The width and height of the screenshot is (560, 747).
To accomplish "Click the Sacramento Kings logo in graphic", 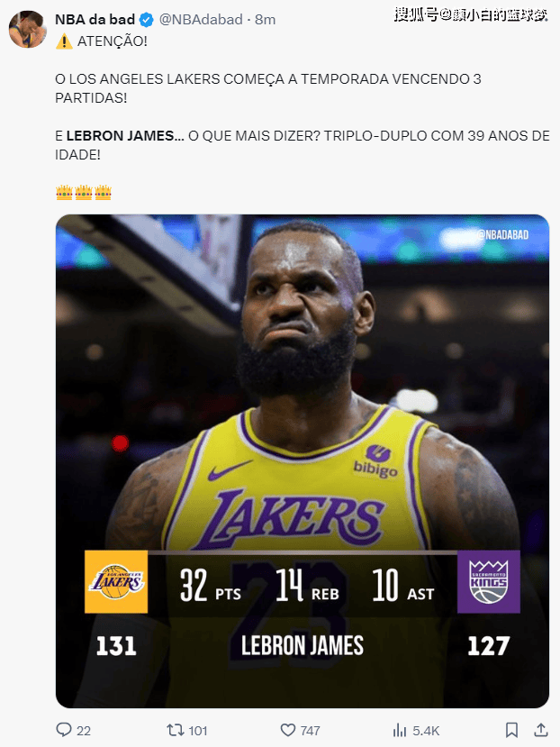I will click(x=489, y=582).
